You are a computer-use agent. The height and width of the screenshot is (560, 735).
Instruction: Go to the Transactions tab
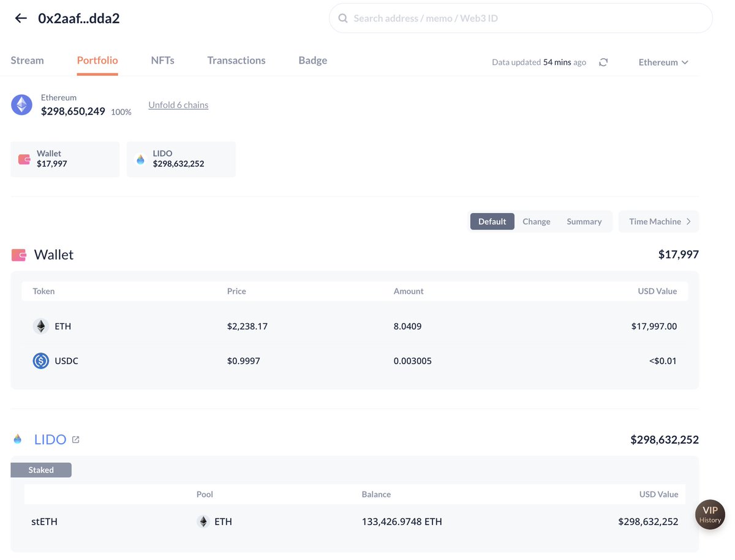(236, 60)
